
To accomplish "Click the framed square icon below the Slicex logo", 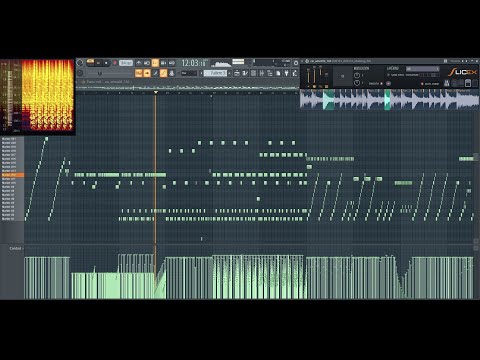I will [468, 83].
